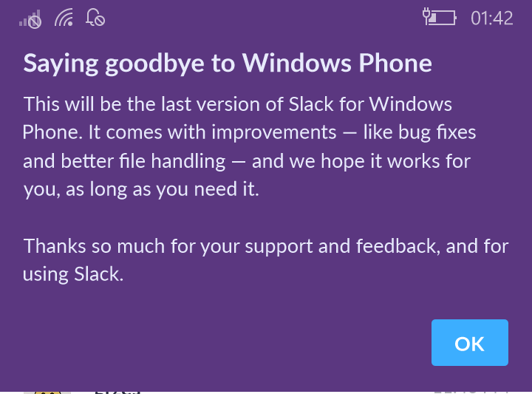This screenshot has width=532, height=394.
Task: Tap the partially hidden avatar below the dialog
Action: click(x=47, y=390)
